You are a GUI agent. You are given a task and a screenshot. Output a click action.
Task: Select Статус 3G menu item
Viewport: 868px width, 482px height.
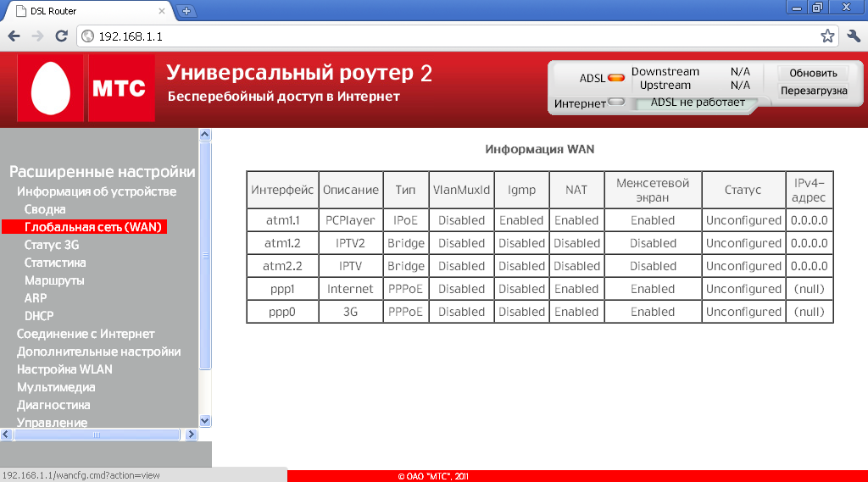[x=52, y=245]
